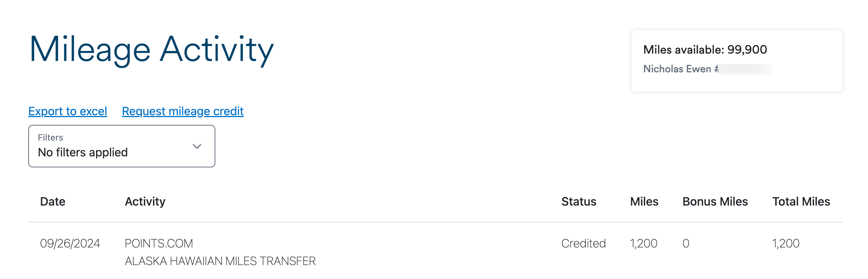This screenshot has width=868, height=279.
Task: Expand the Filters dropdown
Action: tap(122, 146)
